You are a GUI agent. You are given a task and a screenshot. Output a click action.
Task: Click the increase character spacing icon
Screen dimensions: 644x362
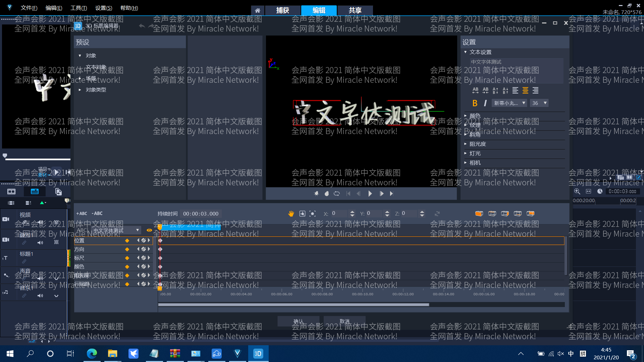tap(475, 90)
